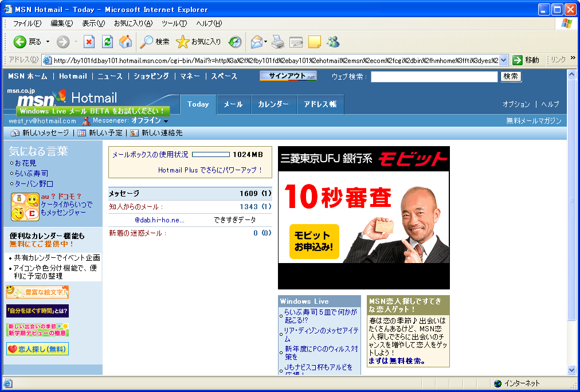This screenshot has height=392, width=580.
Task: Click in the ウェブ検索 text field
Action: [434, 77]
